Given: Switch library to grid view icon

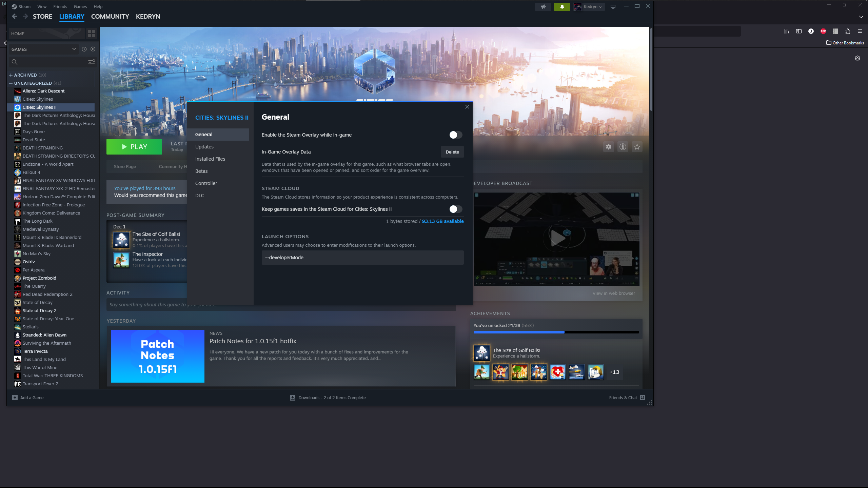Looking at the screenshot, I should coord(92,34).
